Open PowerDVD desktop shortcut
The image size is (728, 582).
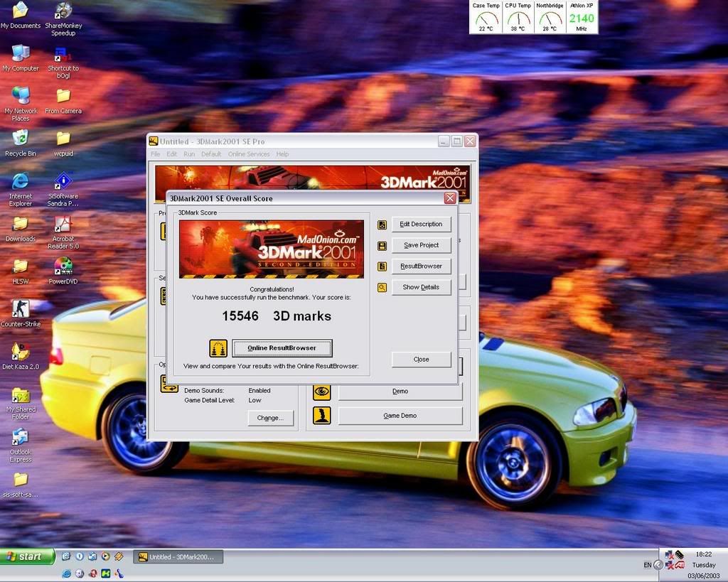(63, 266)
